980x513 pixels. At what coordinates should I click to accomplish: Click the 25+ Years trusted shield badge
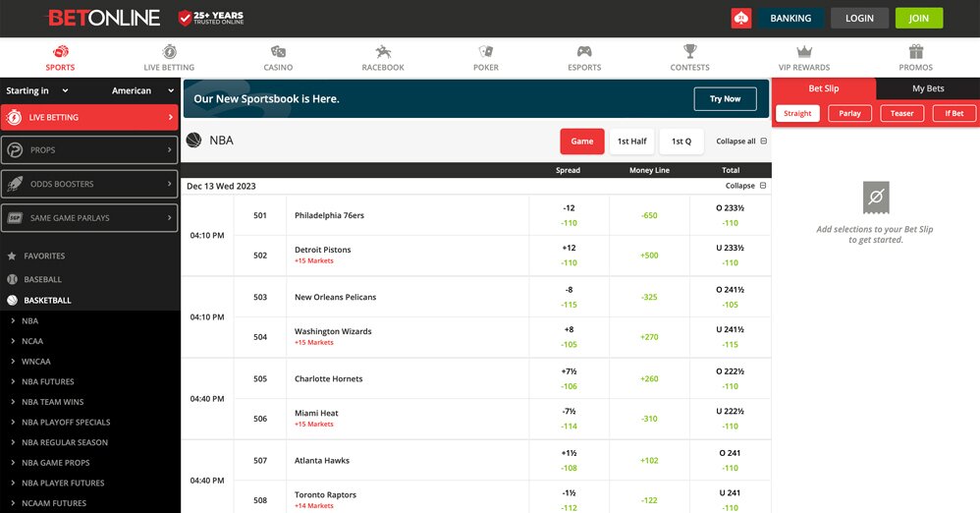[211, 18]
